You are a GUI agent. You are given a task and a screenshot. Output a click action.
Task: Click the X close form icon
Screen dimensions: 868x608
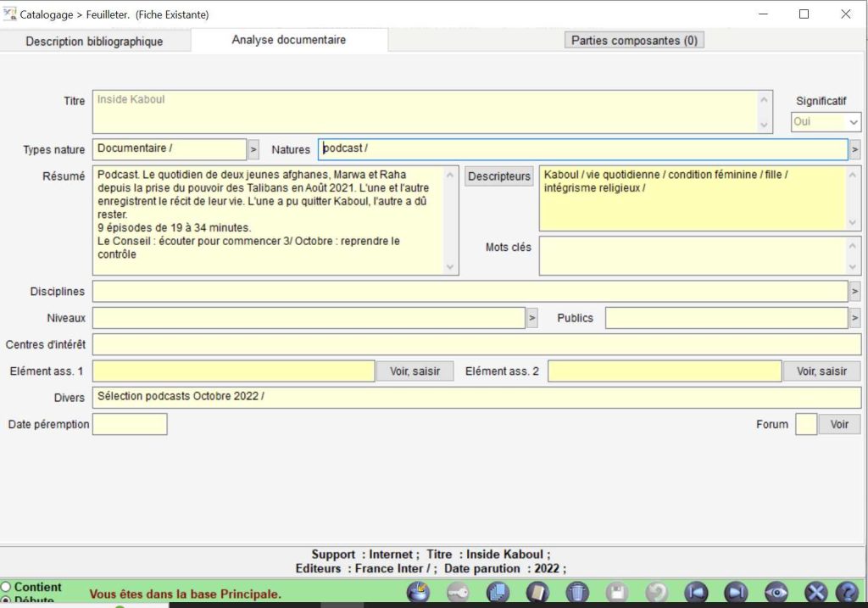[815, 593]
